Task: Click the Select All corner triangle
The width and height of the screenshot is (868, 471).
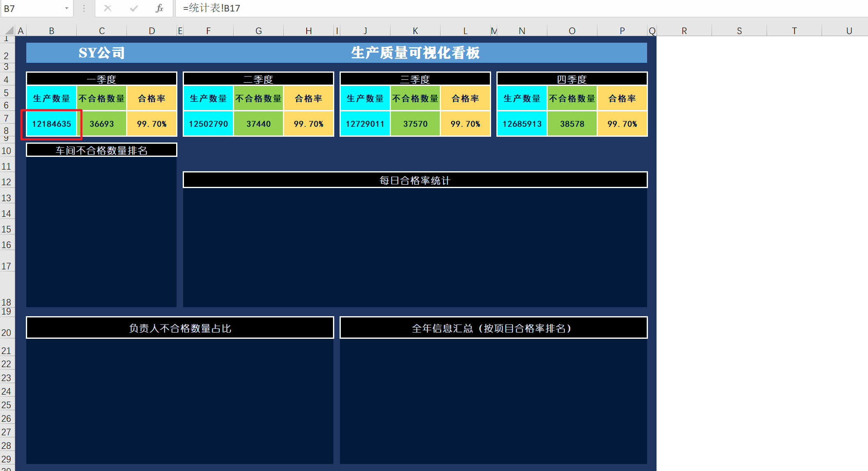Action: point(9,30)
